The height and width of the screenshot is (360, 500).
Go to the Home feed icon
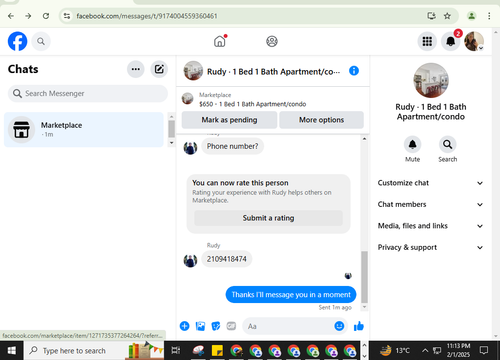click(220, 41)
